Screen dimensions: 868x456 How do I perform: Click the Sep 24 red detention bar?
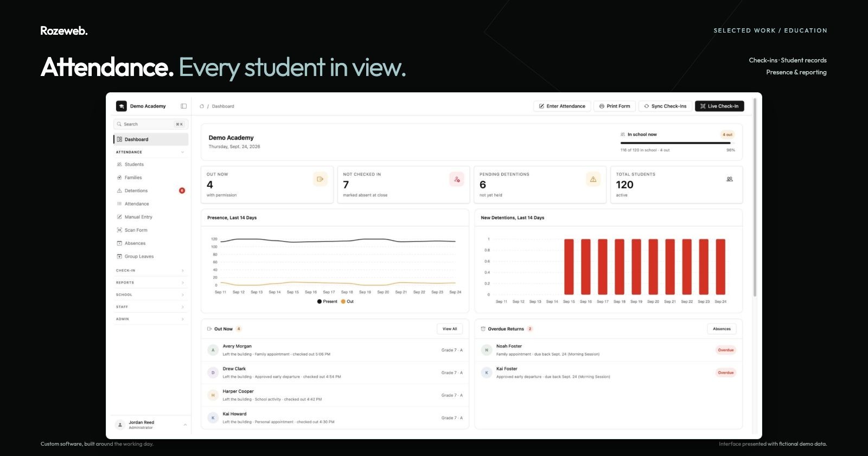(x=720, y=267)
